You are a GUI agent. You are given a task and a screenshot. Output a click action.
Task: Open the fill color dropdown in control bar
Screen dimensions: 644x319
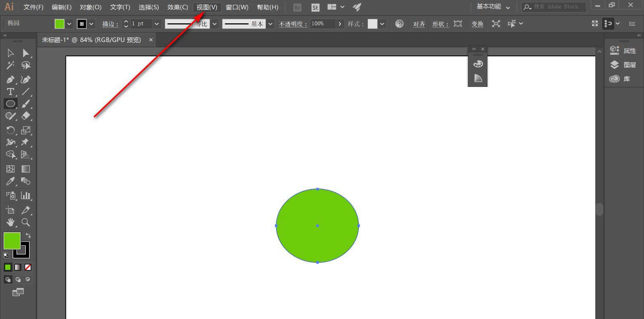coord(69,24)
